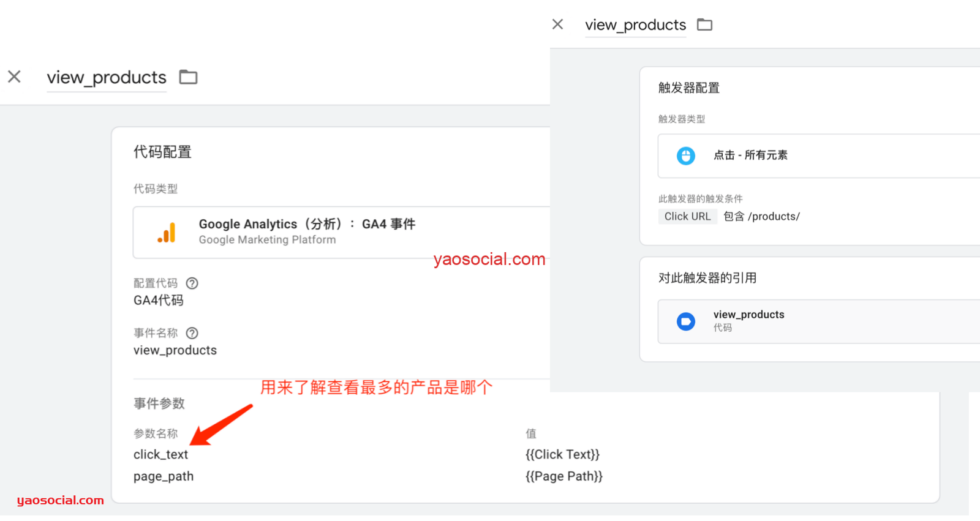Click the GA4代码 configuration tag value

pos(159,300)
